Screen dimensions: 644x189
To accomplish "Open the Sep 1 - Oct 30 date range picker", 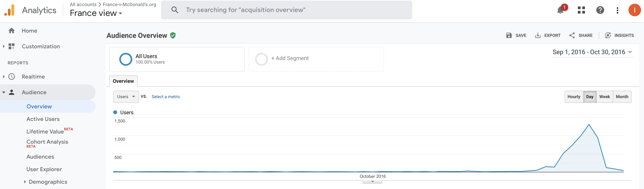I will coord(591,52).
